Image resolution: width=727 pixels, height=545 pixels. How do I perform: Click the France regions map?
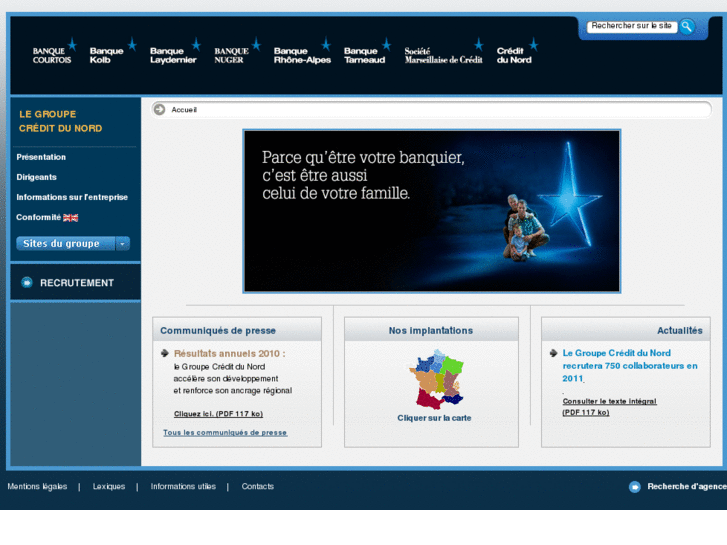coord(436,380)
